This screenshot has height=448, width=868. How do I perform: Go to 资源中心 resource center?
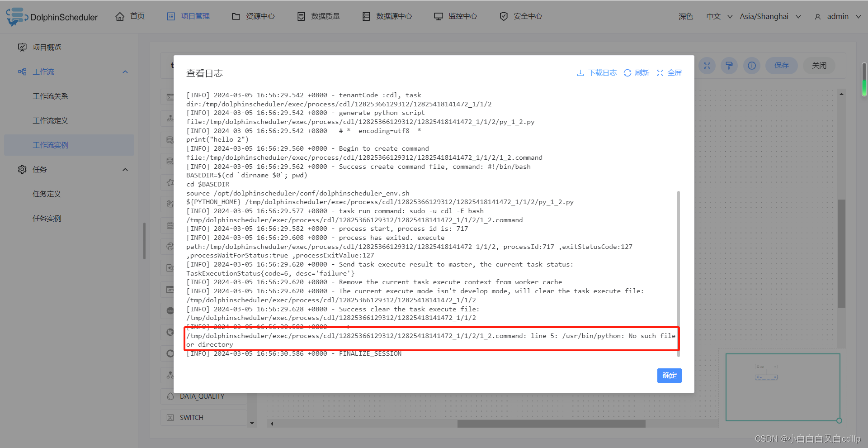click(253, 16)
